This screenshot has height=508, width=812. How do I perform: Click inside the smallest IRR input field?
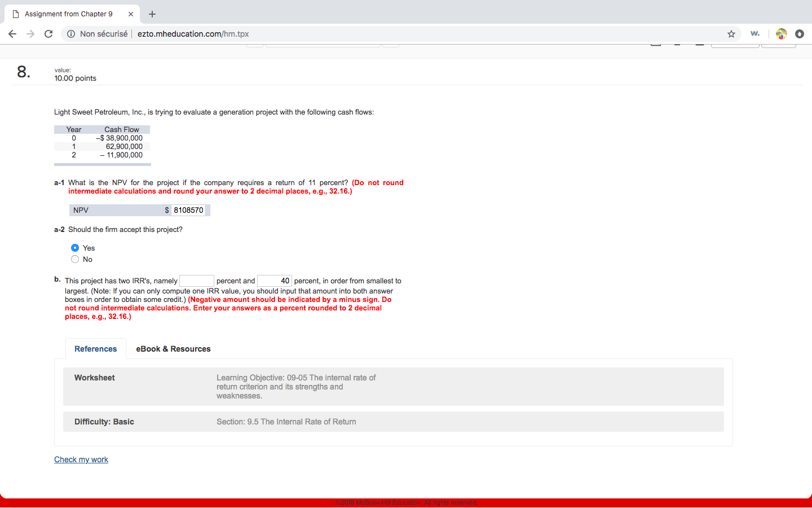click(x=196, y=281)
